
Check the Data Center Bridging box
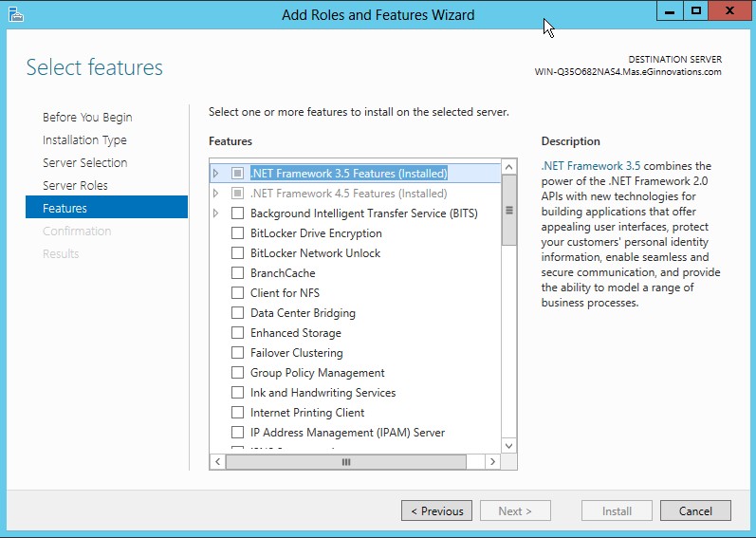pos(237,313)
